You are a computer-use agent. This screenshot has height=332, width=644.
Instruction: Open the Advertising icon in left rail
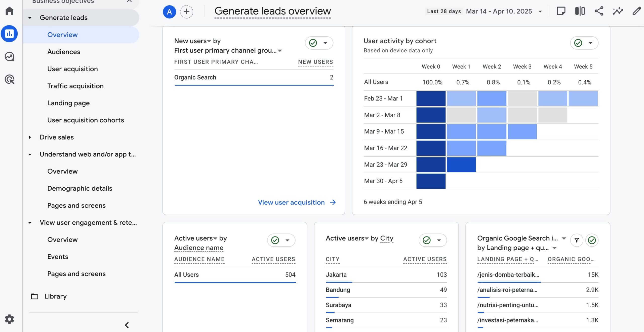pyautogui.click(x=9, y=80)
